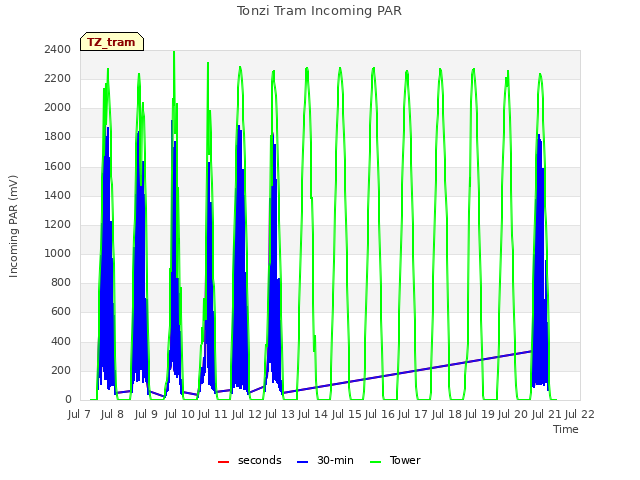Click the Jul 14 x-axis label

click(313, 414)
